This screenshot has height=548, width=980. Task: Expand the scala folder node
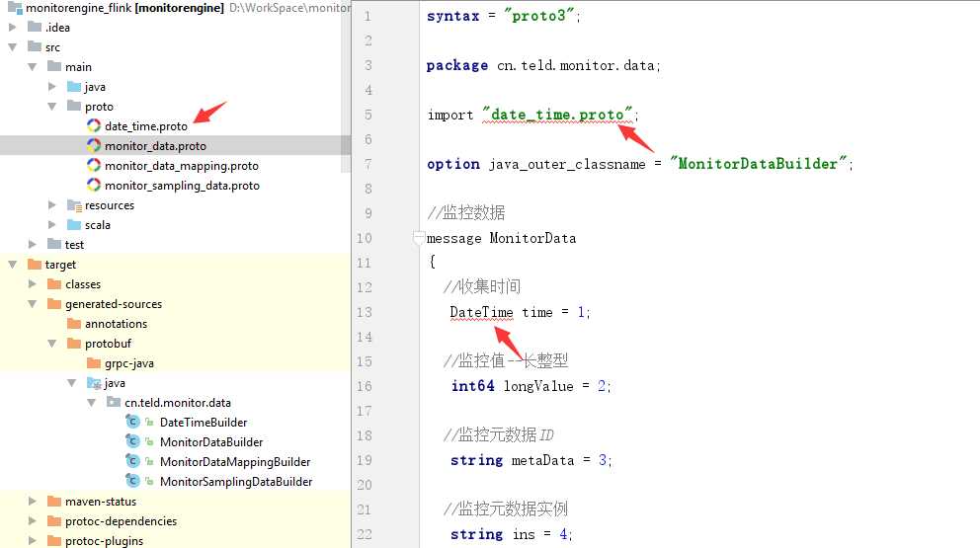tap(52, 224)
